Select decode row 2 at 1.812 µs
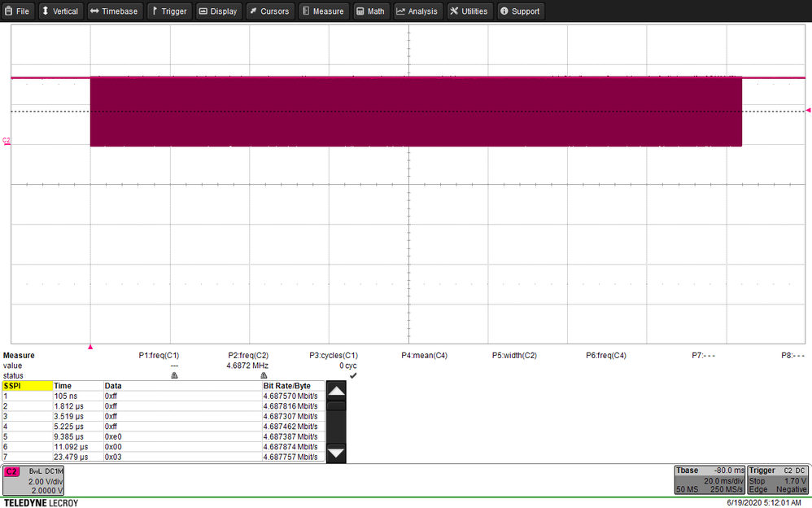 pos(164,406)
